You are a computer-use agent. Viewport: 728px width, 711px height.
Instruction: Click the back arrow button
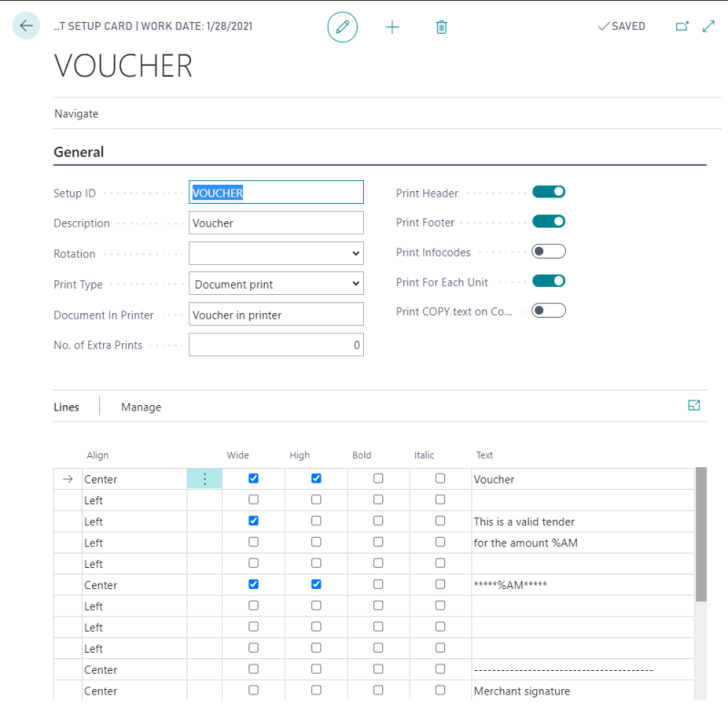pos(26,25)
